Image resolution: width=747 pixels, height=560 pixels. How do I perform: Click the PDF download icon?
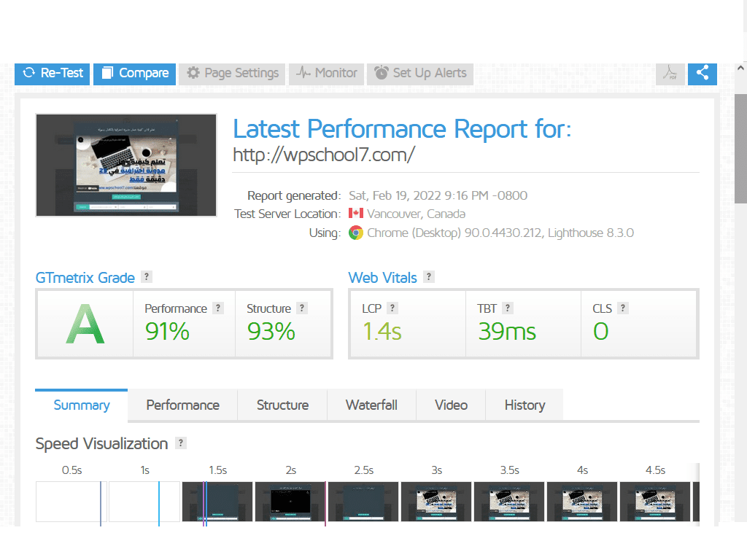click(x=670, y=73)
